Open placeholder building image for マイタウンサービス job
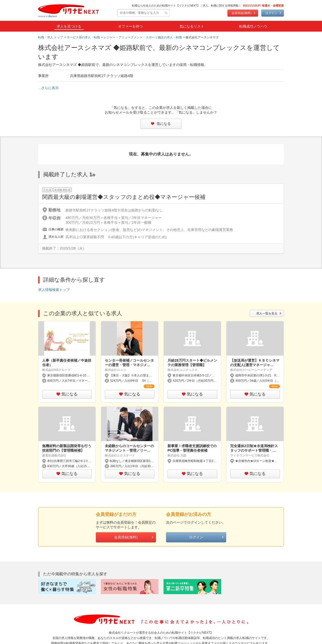The height and width of the screenshot is (644, 322). click(x=255, y=424)
